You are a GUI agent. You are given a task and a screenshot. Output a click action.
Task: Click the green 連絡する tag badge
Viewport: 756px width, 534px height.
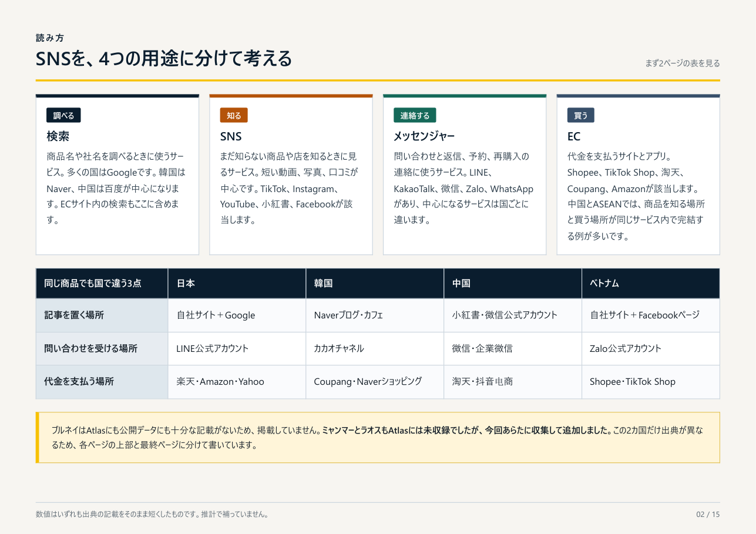(x=415, y=115)
